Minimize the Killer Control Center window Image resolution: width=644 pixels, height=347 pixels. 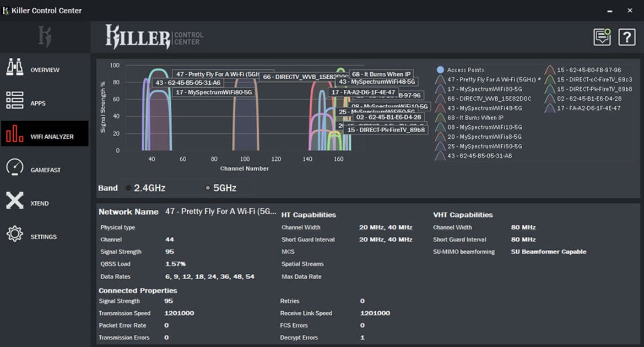[x=609, y=11]
